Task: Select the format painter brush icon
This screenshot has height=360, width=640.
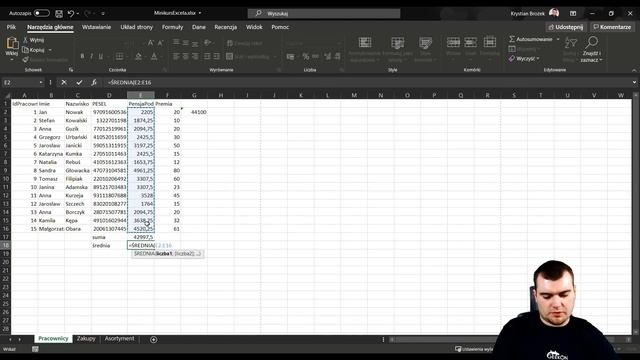Action: [26, 60]
